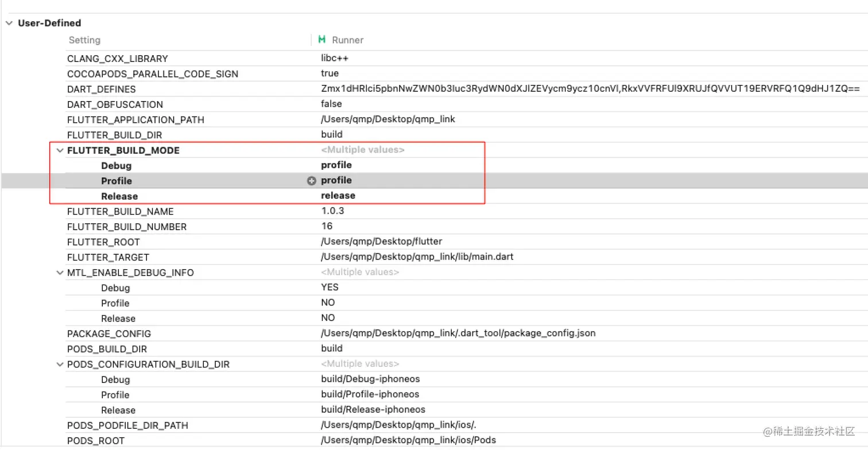
Task: Click the circled plus icon beside Profile value
Action: pos(311,180)
